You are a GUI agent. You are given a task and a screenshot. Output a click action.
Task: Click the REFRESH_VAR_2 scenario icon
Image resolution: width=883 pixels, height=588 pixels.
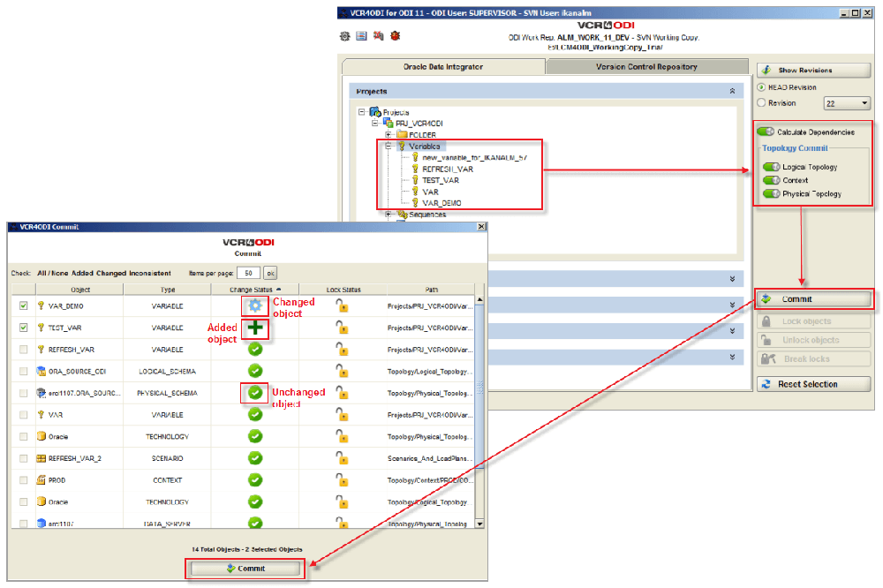(42, 458)
